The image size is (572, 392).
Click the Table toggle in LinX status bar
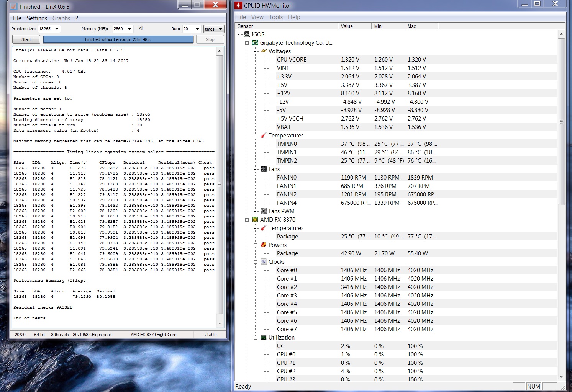[x=211, y=335]
